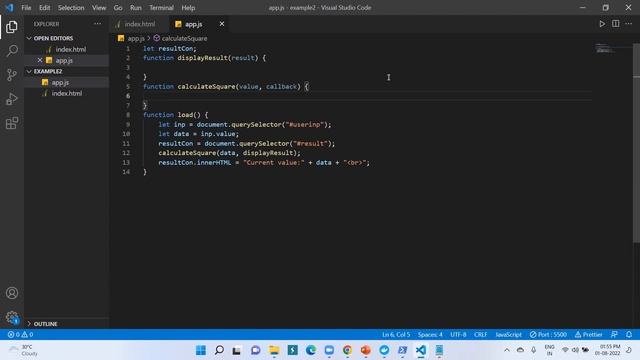Image resolution: width=640 pixels, height=360 pixels.
Task: Change CRLF end of line sequence
Action: 480,334
